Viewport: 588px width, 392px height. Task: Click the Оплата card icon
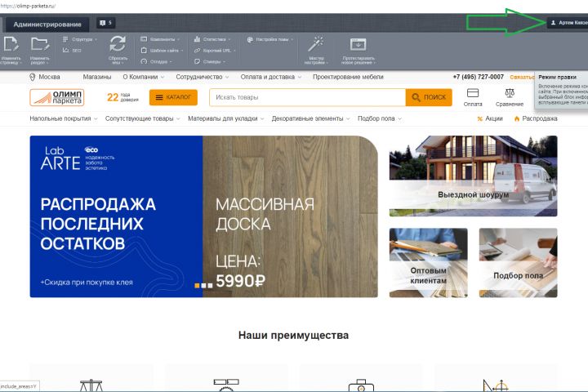point(473,92)
